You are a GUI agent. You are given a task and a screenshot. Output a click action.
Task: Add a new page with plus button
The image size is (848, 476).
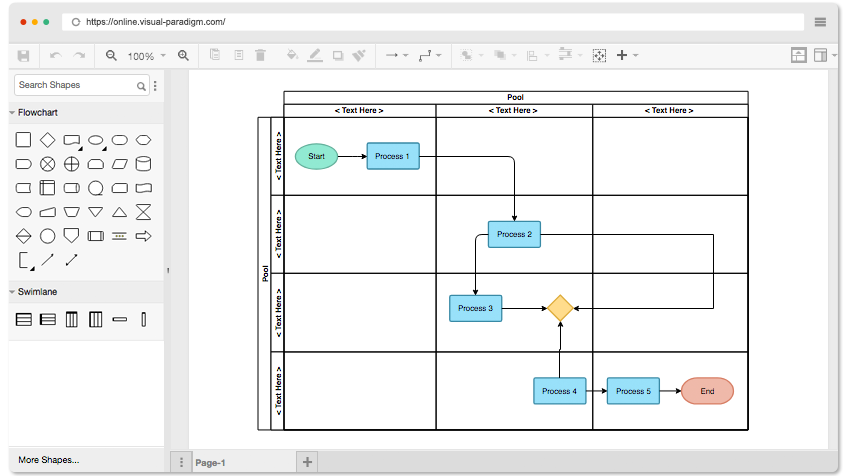click(307, 462)
